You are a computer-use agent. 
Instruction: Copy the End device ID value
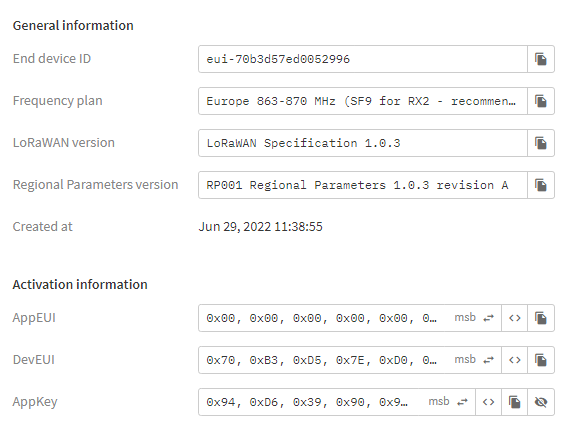pos(541,59)
